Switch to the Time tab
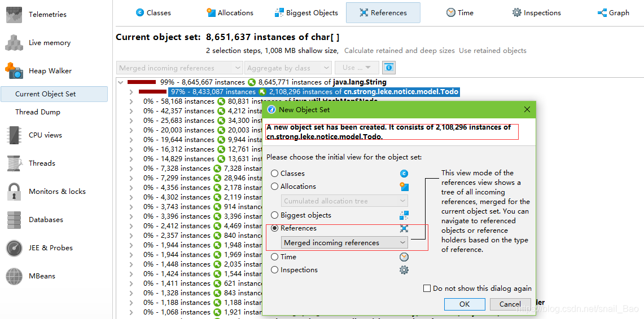Image resolution: width=644 pixels, height=319 pixels. point(460,13)
